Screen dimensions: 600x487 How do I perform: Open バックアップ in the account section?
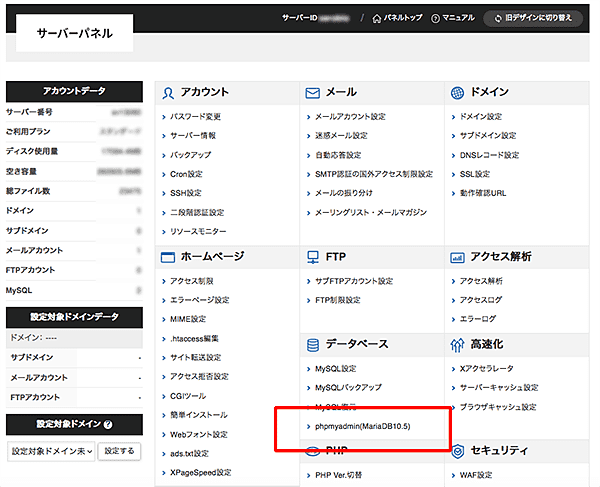(x=190, y=155)
